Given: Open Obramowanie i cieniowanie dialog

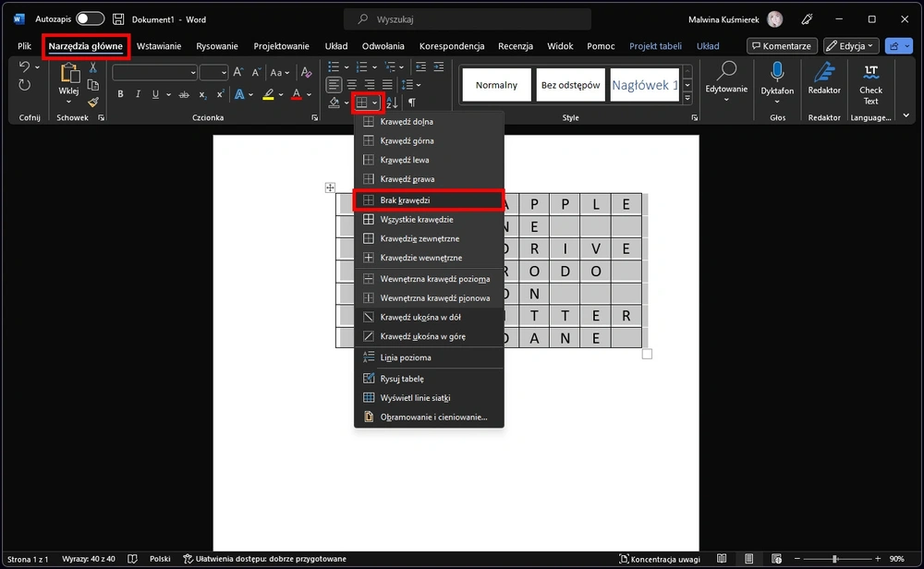Looking at the screenshot, I should point(429,417).
